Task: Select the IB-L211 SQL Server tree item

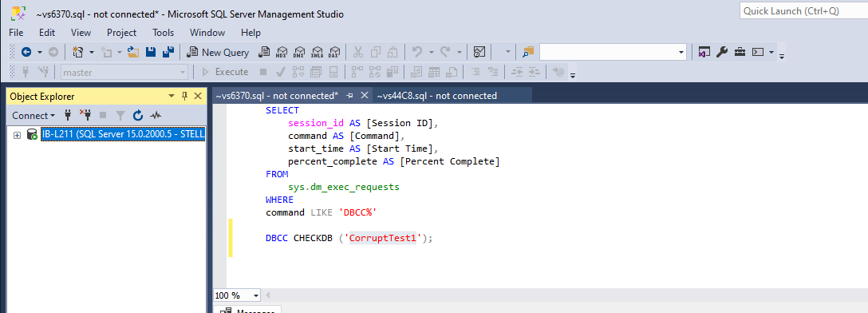Action: [x=123, y=135]
